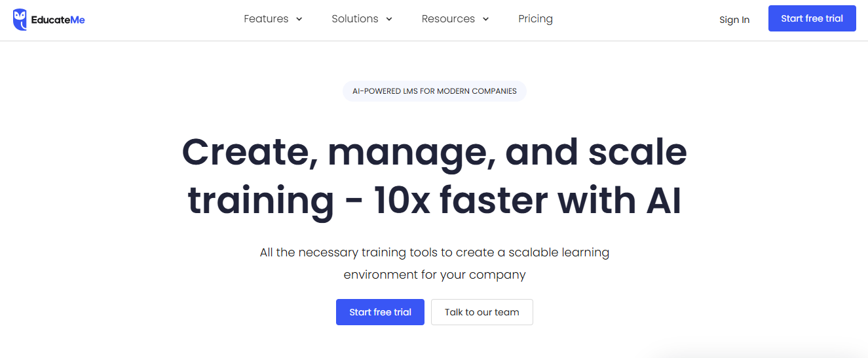Click the subtitle line "environment for your company"
Viewport: 868px width, 358px height.
click(434, 275)
